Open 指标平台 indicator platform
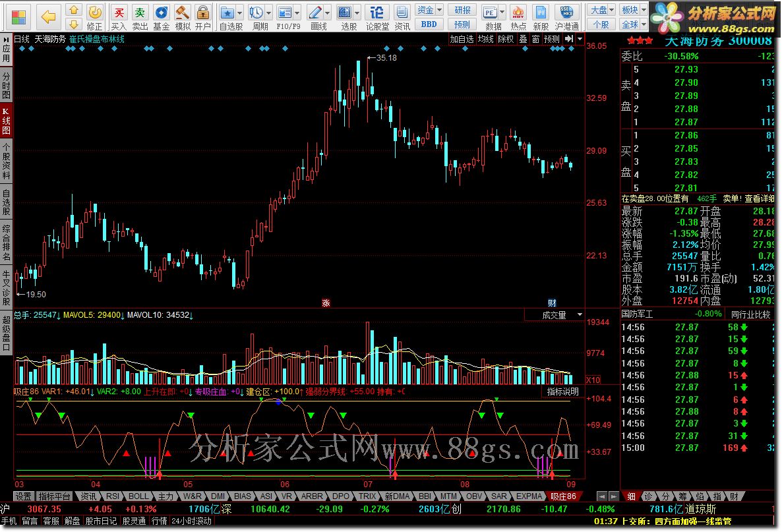The height and width of the screenshot is (532, 782). 54,496
